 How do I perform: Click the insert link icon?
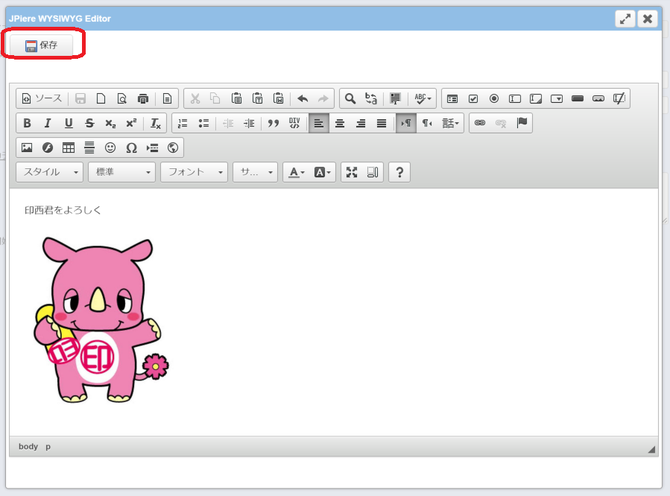pos(480,123)
